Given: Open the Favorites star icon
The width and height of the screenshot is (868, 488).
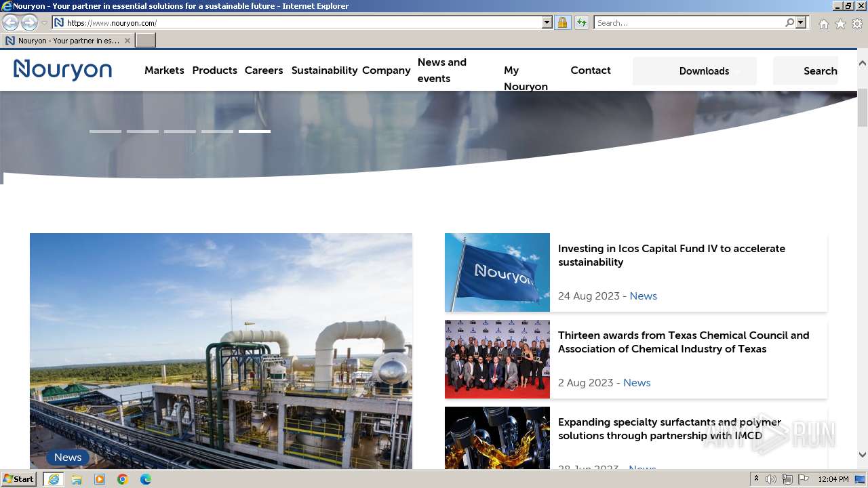Looking at the screenshot, I should click(840, 24).
